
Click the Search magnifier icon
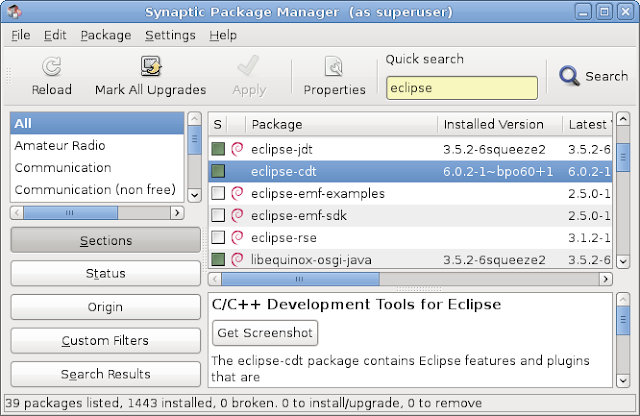click(569, 76)
